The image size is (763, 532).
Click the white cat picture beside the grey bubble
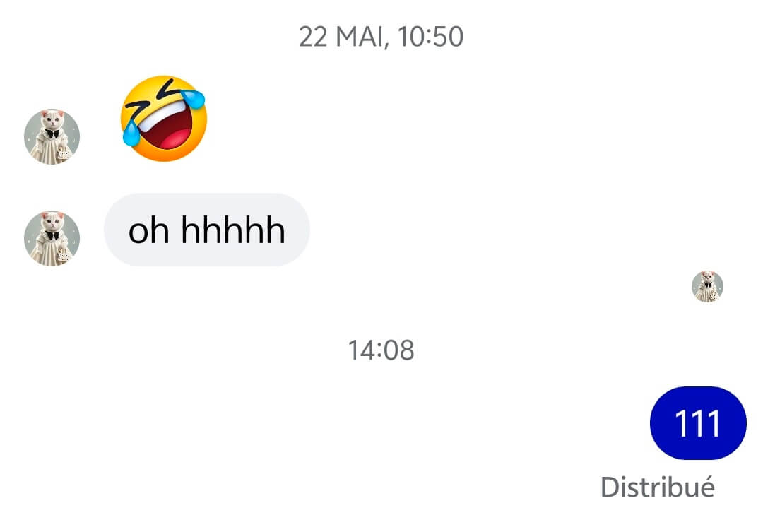(52, 238)
